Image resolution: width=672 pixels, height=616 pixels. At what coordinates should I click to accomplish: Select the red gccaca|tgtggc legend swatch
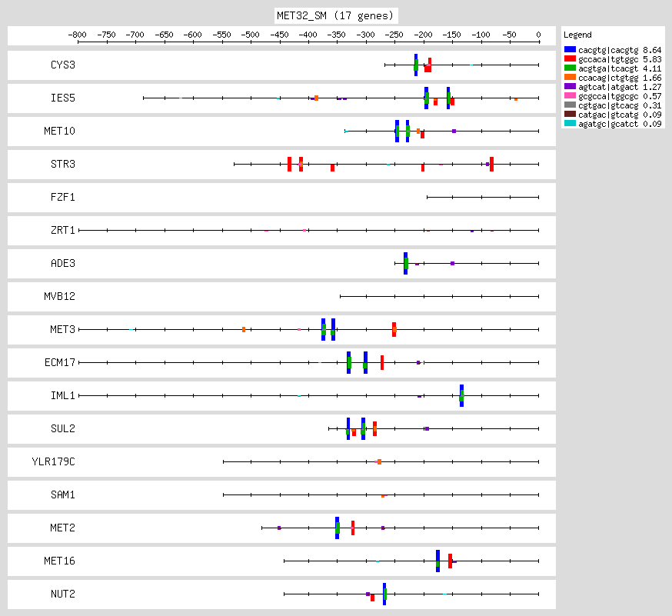570,59
